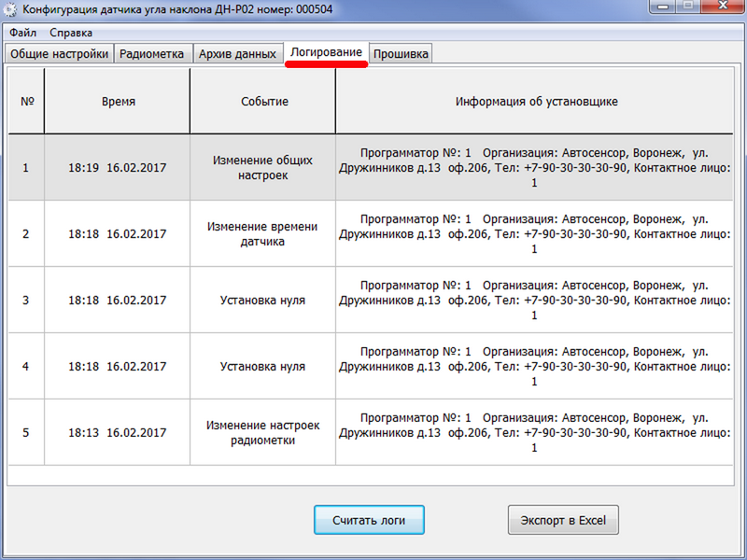Image resolution: width=747 pixels, height=560 pixels.
Task: Minimize the configuration window
Action: click(663, 7)
